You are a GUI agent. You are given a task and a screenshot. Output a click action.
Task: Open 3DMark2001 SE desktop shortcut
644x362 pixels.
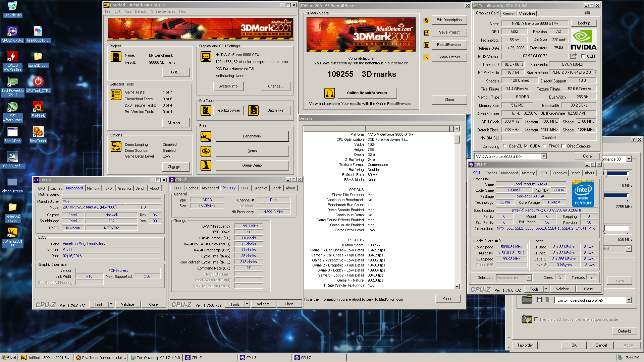pyautogui.click(x=12, y=237)
